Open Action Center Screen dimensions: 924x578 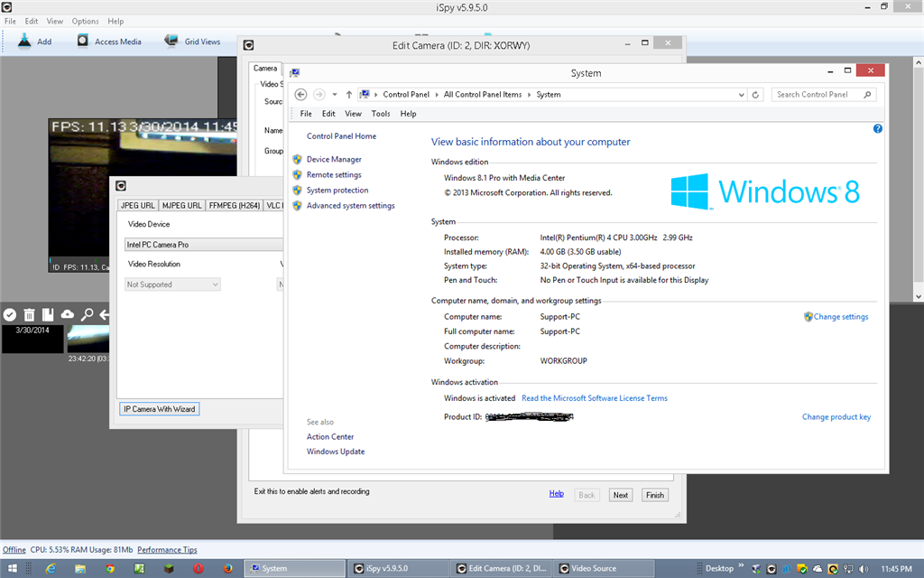(330, 437)
